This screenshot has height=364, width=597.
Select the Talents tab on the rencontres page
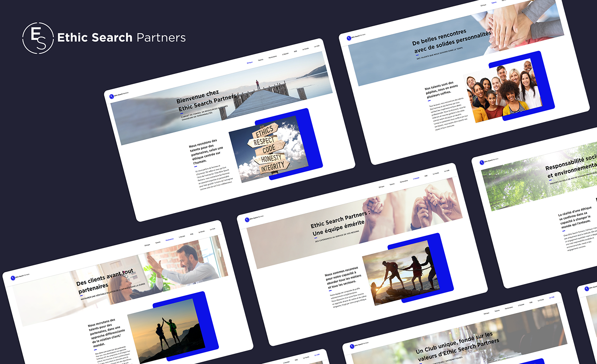494,2
